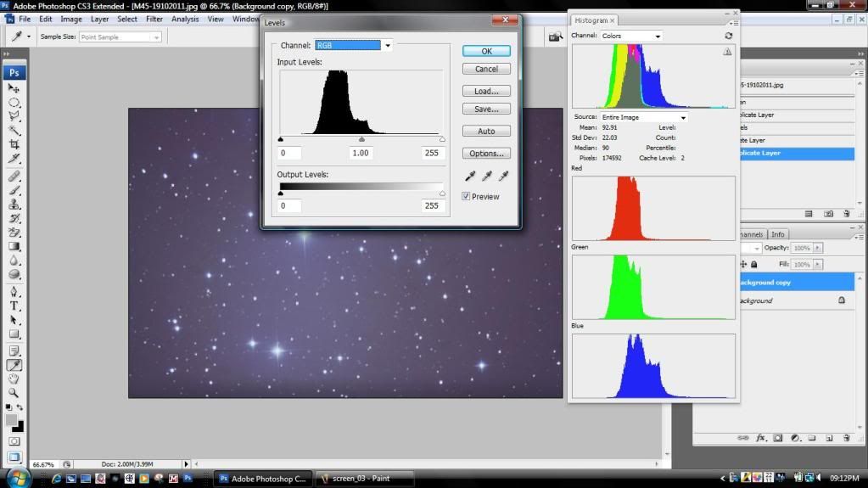Select the Slice tool

point(14,159)
